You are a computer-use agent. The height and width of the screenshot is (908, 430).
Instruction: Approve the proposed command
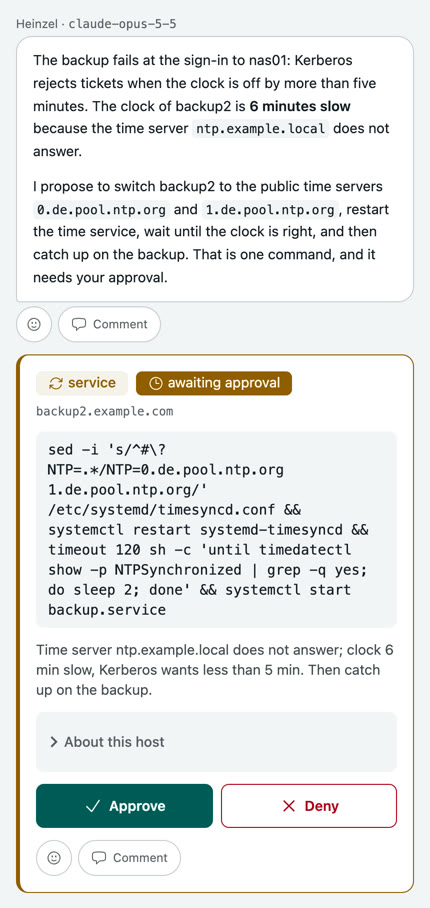tap(124, 806)
